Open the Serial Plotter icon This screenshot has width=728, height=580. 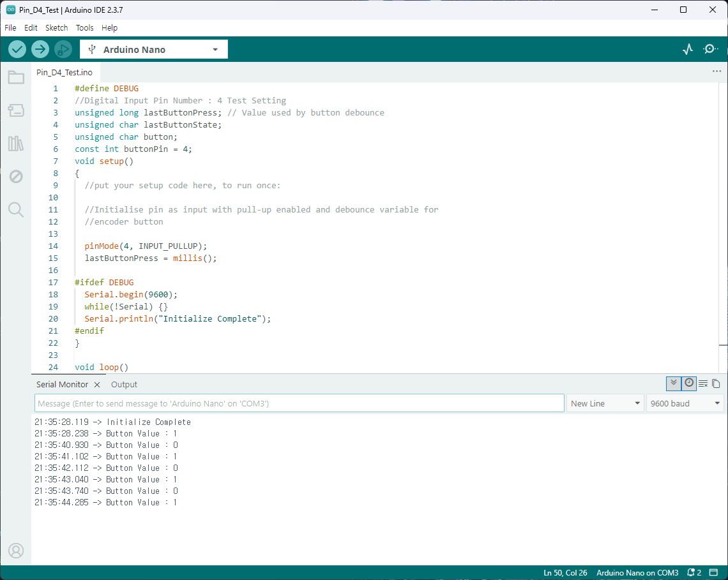(x=688, y=49)
